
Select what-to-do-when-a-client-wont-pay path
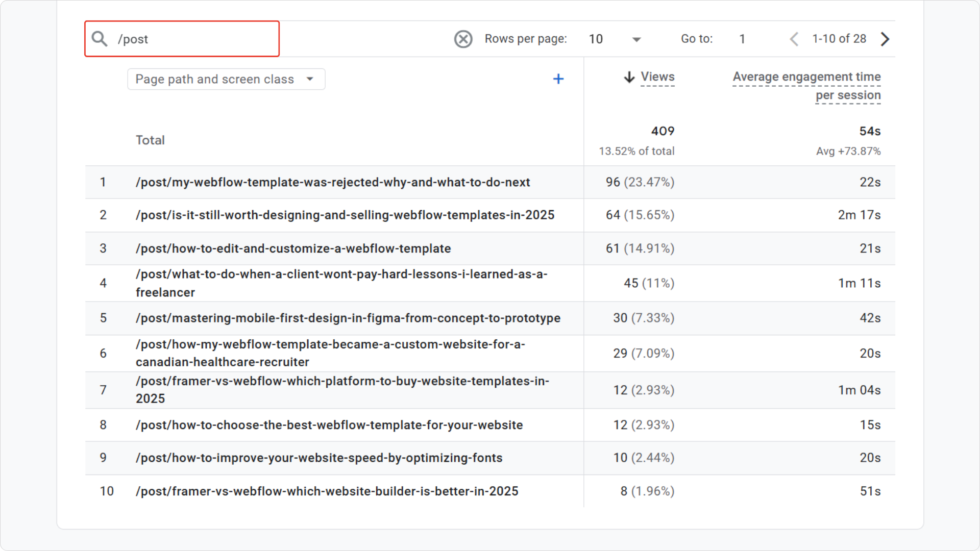point(341,283)
